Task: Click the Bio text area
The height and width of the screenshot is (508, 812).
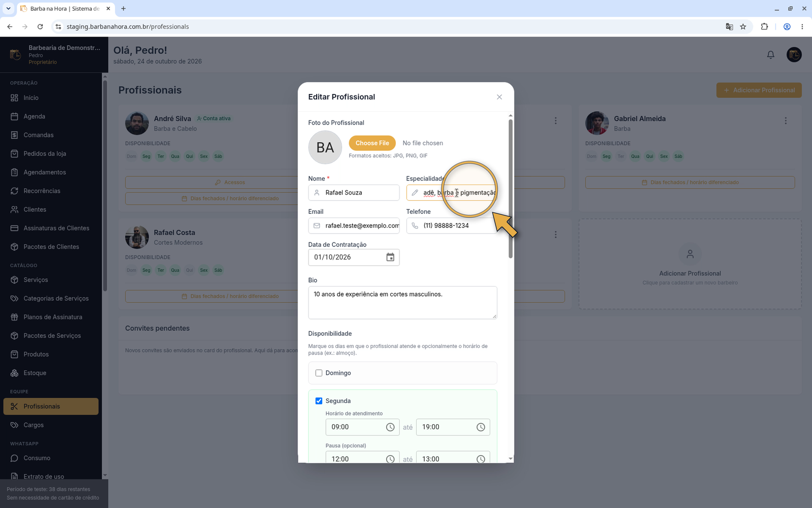Action: pyautogui.click(x=402, y=303)
